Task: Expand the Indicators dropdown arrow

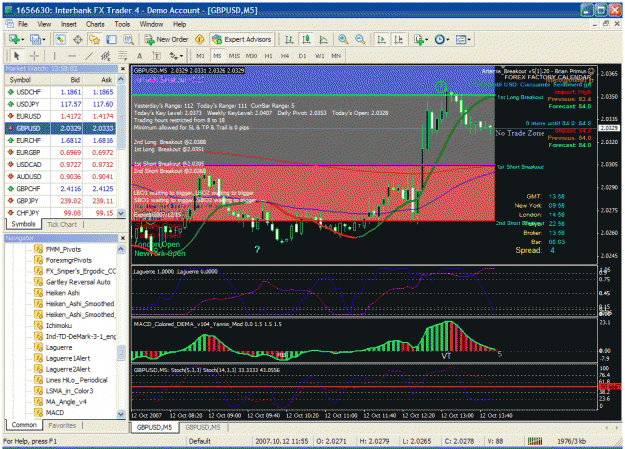Action: point(426,39)
